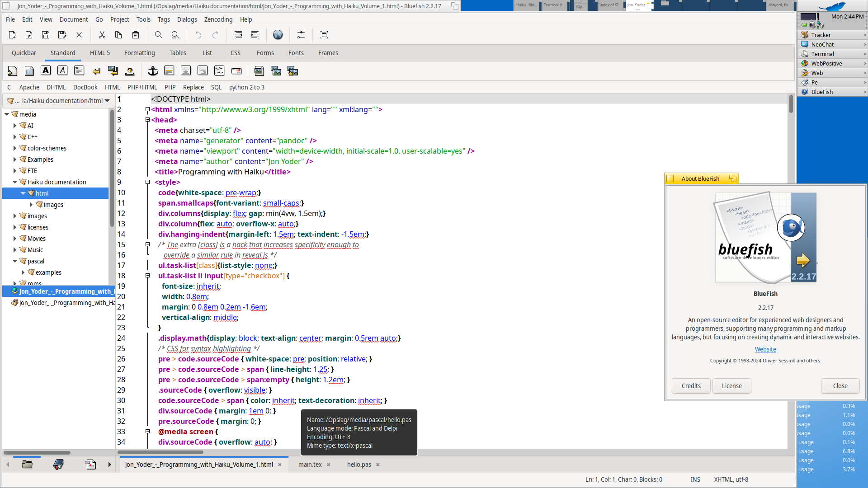This screenshot has height=488, width=868.
Task: Expand the Movies folder in tree
Action: coord(15,239)
